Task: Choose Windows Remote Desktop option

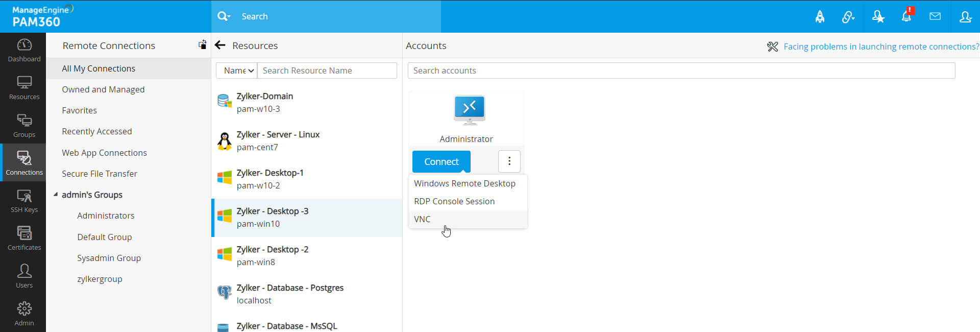Action: 464,183
